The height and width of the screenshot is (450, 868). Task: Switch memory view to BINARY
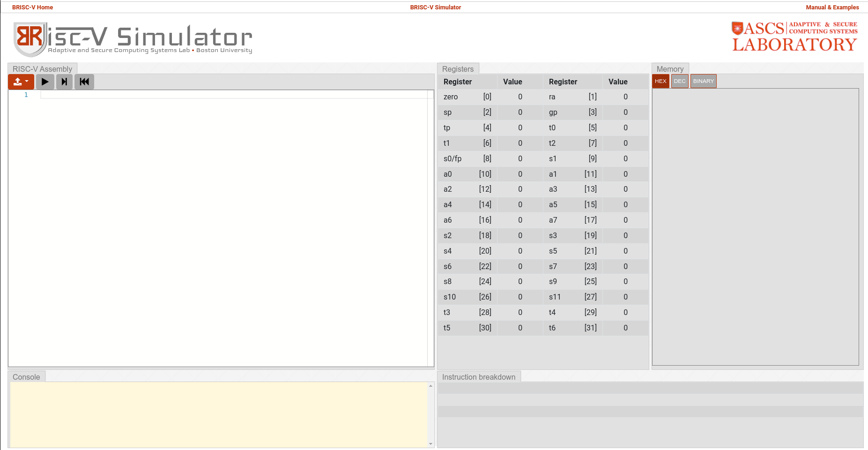coord(704,81)
